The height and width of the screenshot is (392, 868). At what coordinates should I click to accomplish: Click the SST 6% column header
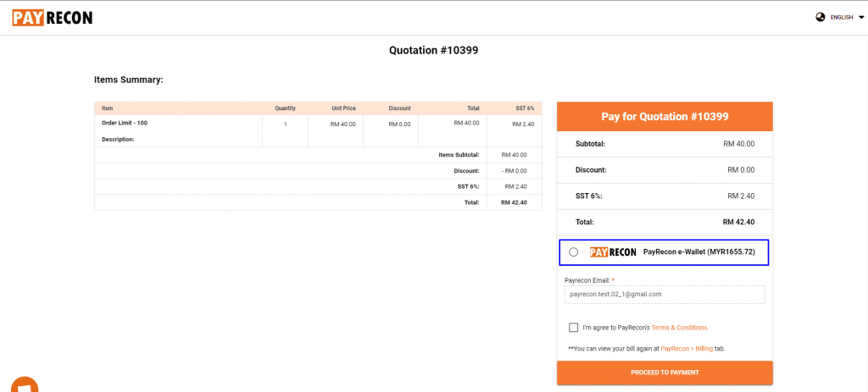(x=525, y=108)
